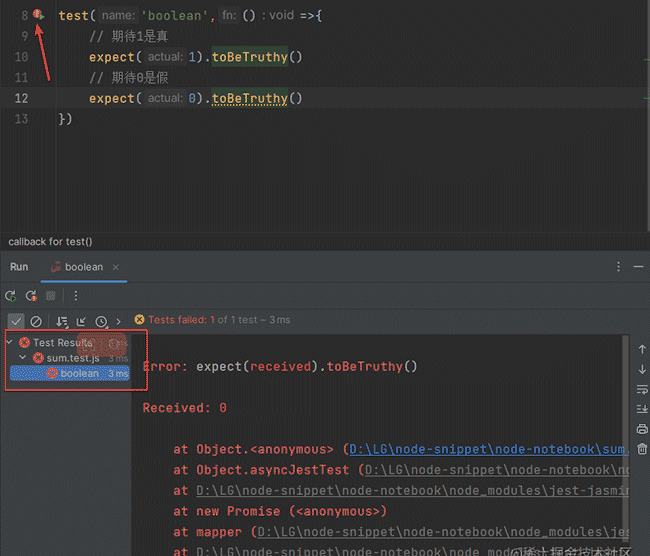
Task: Expand hidden test toolbar actions chevron
Action: (x=119, y=321)
